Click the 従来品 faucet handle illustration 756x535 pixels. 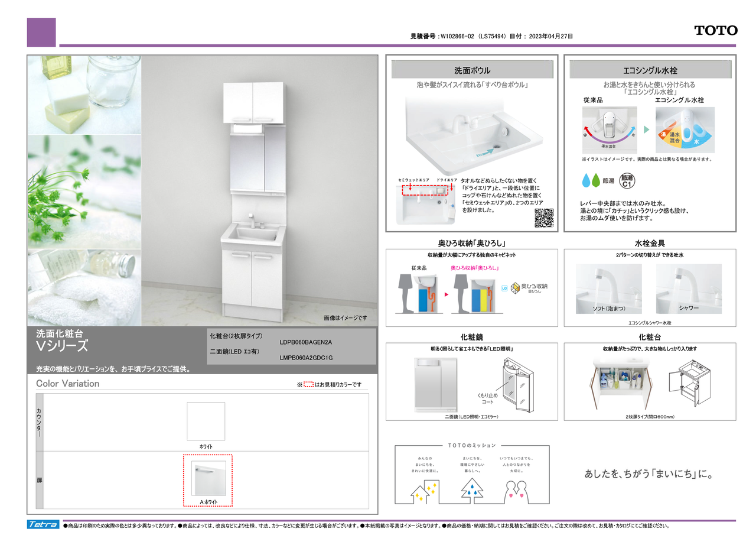(x=610, y=131)
